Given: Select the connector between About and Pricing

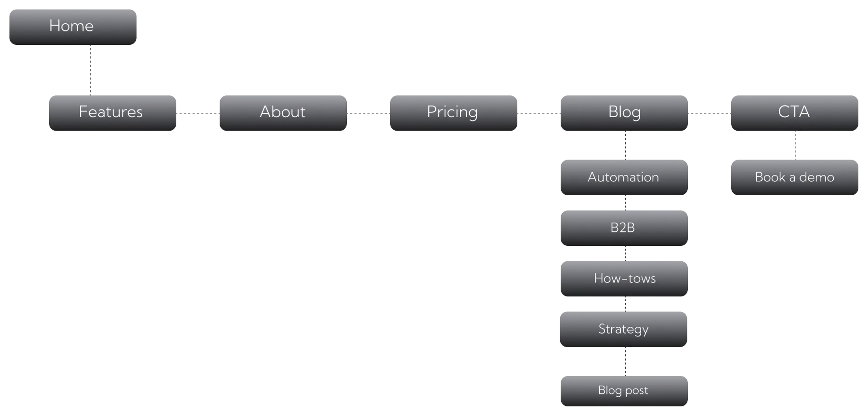Looking at the screenshot, I should 368,114.
